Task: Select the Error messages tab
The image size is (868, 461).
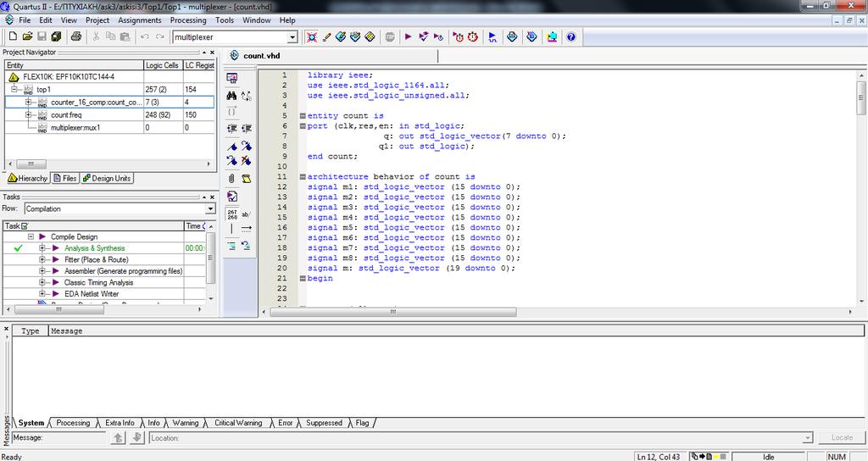Action: pyautogui.click(x=285, y=423)
